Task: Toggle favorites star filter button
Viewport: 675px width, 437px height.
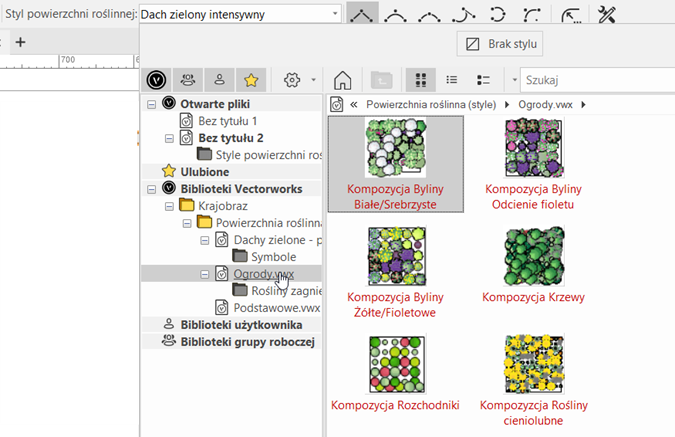Action: (x=250, y=80)
